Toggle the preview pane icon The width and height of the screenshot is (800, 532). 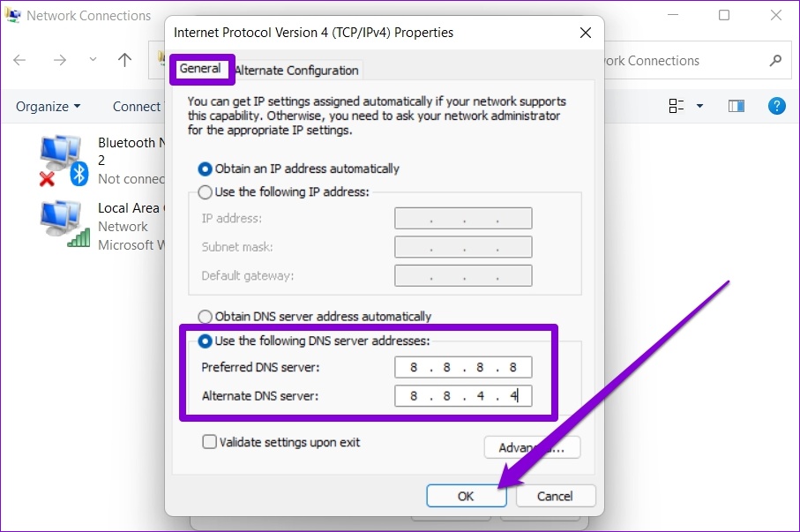(736, 106)
